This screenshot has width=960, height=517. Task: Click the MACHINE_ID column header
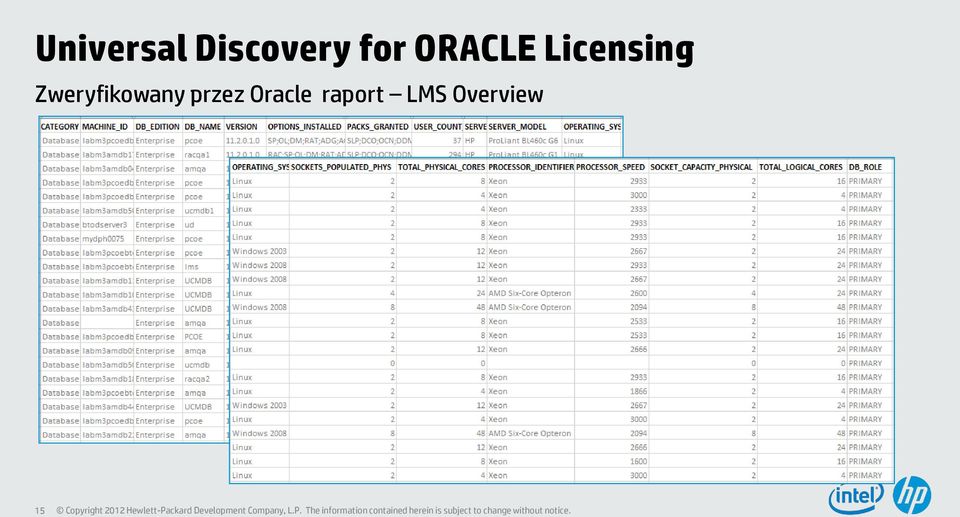coord(105,127)
